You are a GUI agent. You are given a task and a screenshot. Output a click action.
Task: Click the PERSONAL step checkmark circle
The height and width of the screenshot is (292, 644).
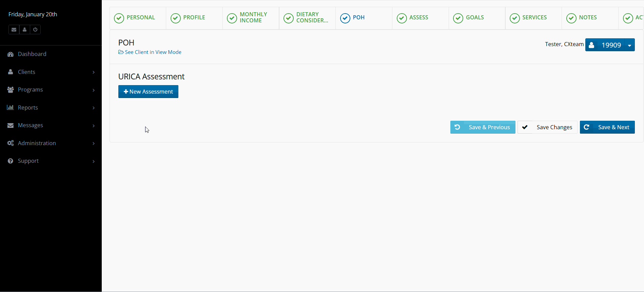click(x=119, y=18)
